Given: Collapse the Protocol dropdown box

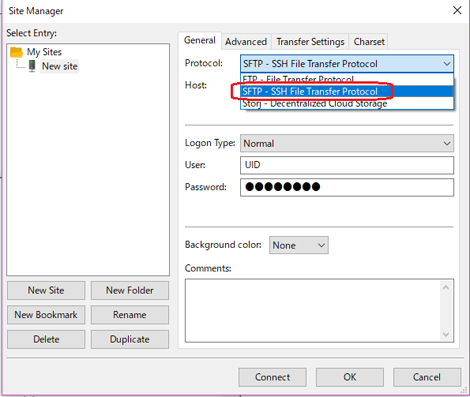Looking at the screenshot, I should pyautogui.click(x=347, y=64).
